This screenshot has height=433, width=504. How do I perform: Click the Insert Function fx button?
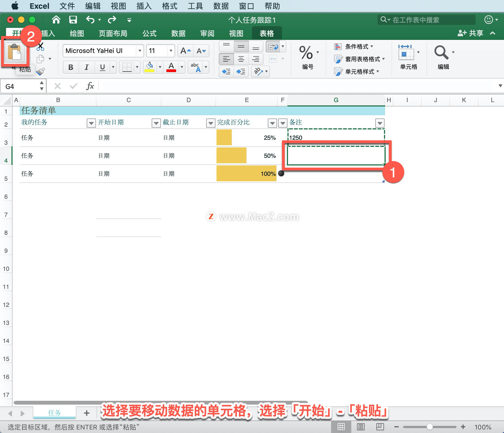90,86
